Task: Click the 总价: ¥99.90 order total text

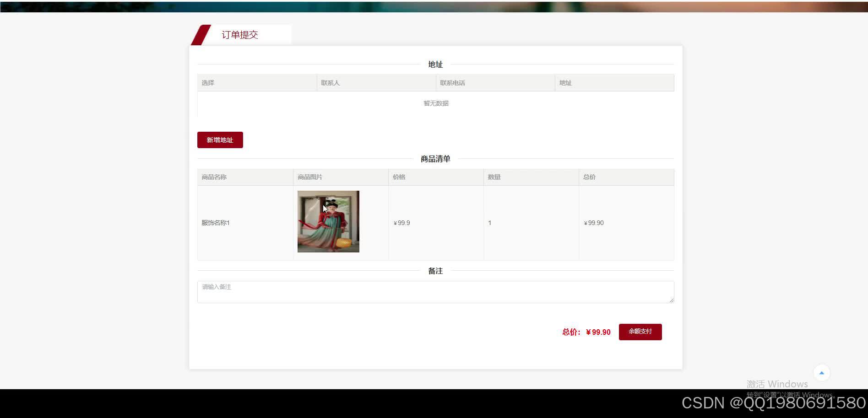Action: 586,332
